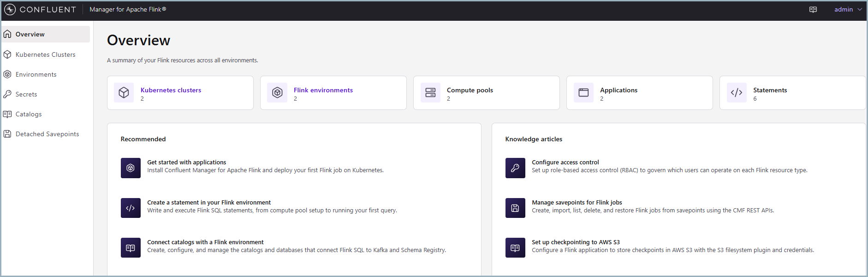Click the Manager for Apache Flink title
The height and width of the screenshot is (277, 868).
(x=128, y=9)
